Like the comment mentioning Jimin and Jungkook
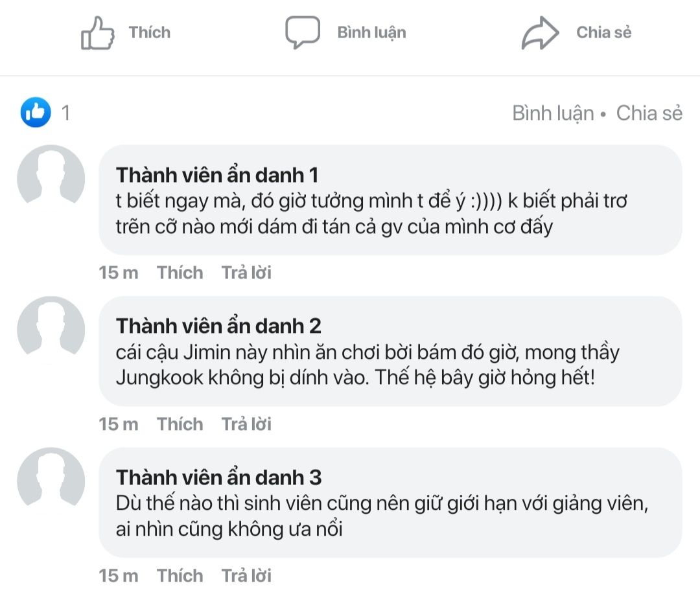 click(180, 424)
